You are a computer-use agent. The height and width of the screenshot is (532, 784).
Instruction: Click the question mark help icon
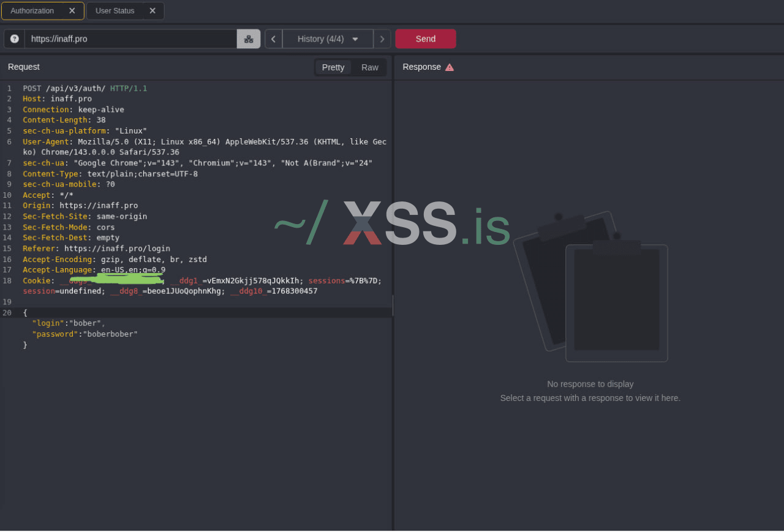point(15,39)
